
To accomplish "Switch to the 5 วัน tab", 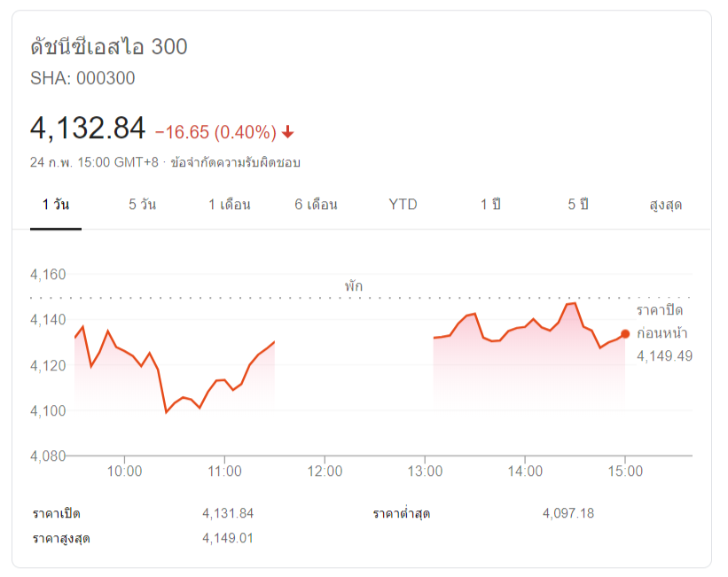I will tap(142, 205).
